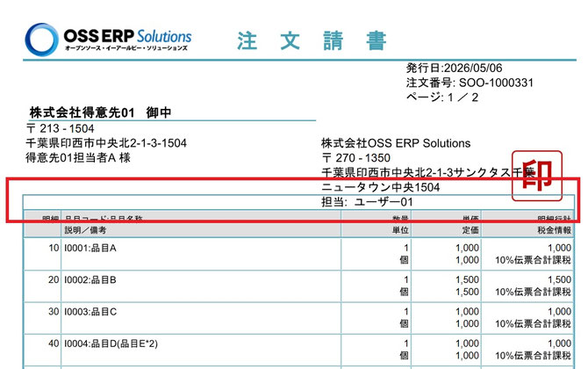Screen dimensions: 588x369
Task: Select order number SOO-1000331
Action: 496,83
